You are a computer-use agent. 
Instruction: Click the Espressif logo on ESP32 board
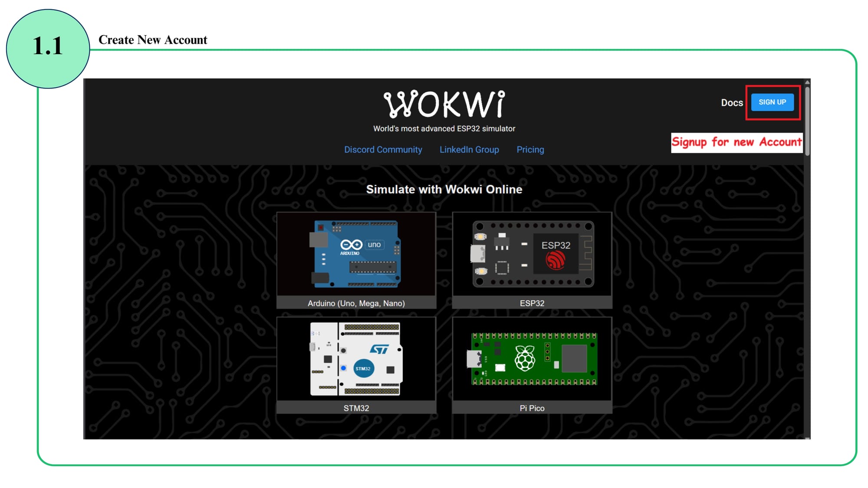(556, 261)
